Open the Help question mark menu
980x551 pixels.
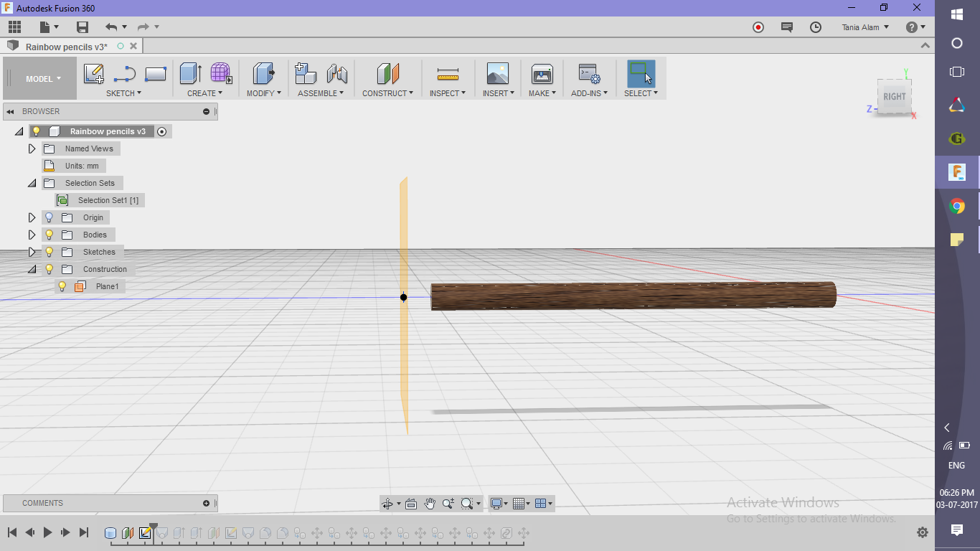(x=915, y=27)
